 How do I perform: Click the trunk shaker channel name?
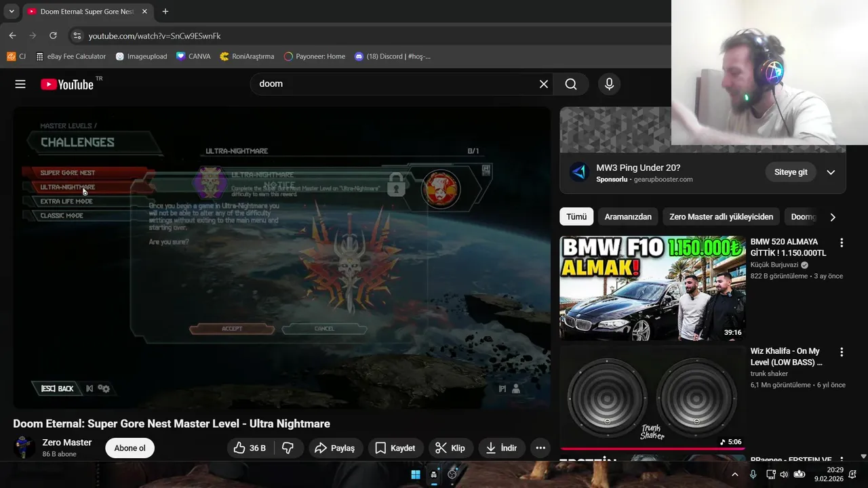(x=769, y=374)
